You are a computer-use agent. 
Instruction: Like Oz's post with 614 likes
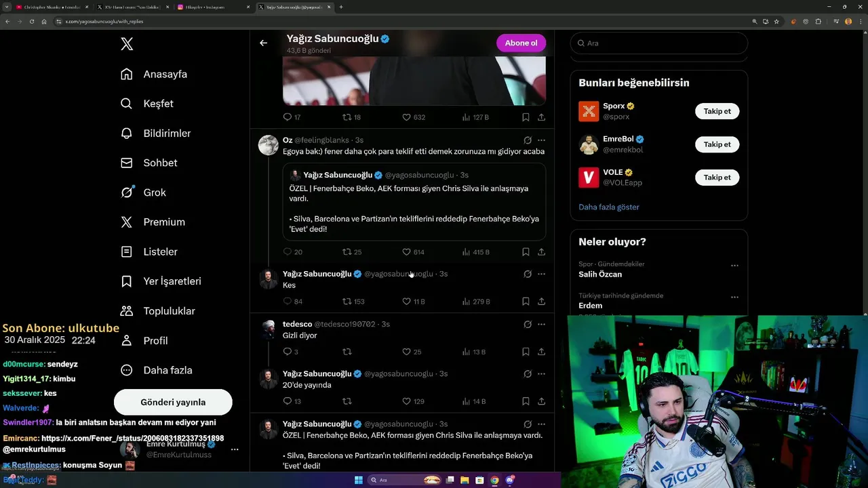coord(413,252)
